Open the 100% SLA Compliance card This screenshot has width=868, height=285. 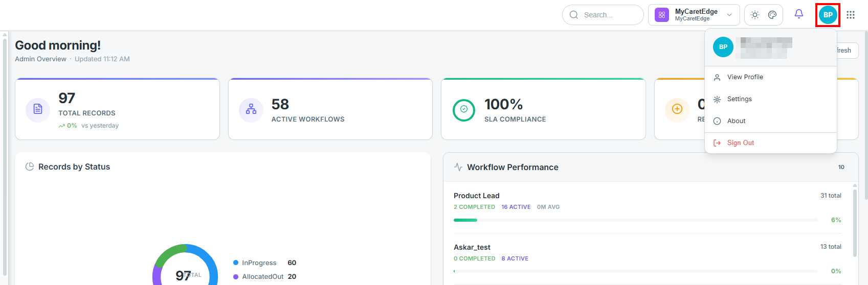(543, 109)
